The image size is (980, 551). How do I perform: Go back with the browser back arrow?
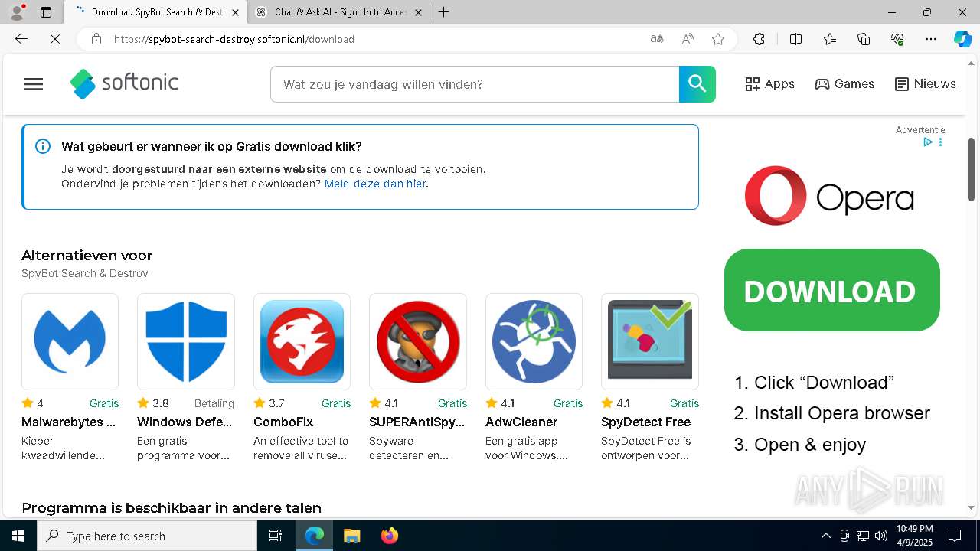[x=21, y=39]
